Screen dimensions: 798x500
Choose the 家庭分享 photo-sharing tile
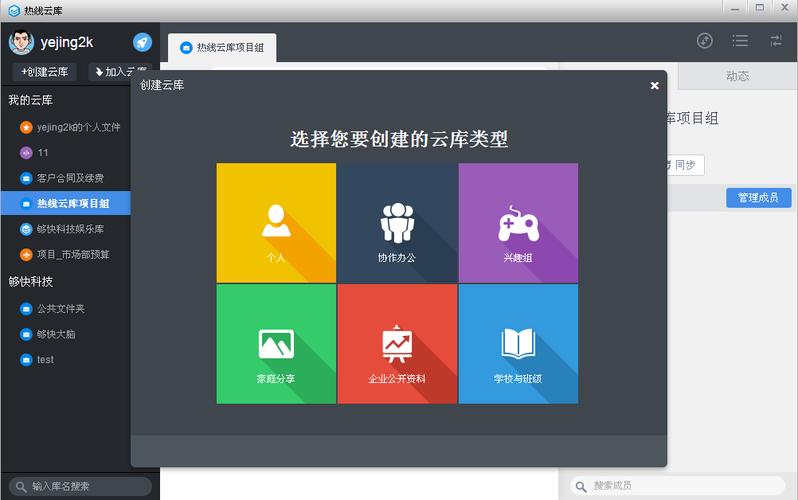tap(276, 344)
